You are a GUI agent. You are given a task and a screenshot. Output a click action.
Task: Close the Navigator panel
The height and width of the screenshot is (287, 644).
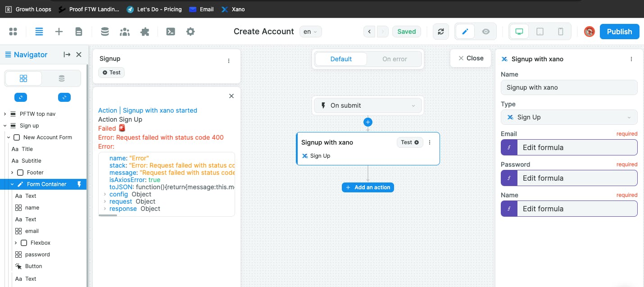pos(79,55)
